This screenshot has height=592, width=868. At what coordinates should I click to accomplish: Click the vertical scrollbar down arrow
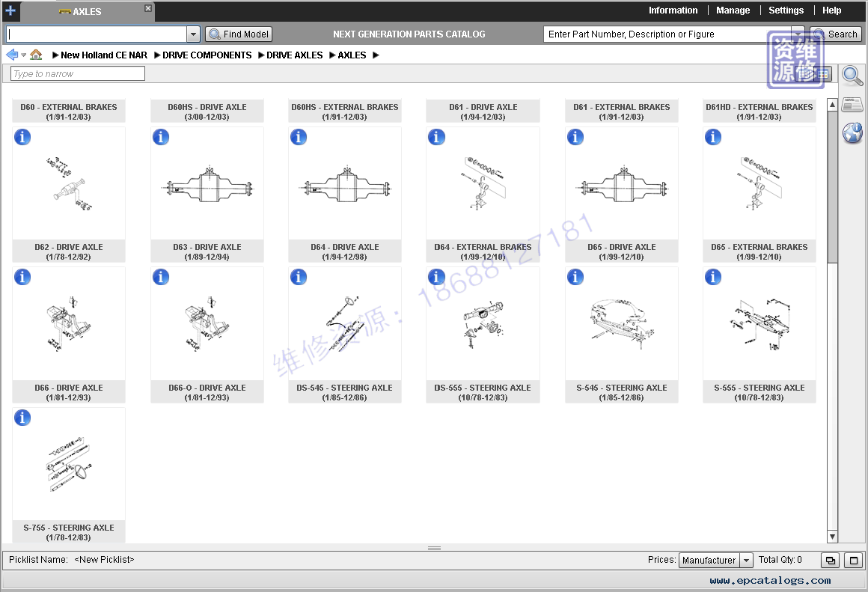[x=832, y=537]
